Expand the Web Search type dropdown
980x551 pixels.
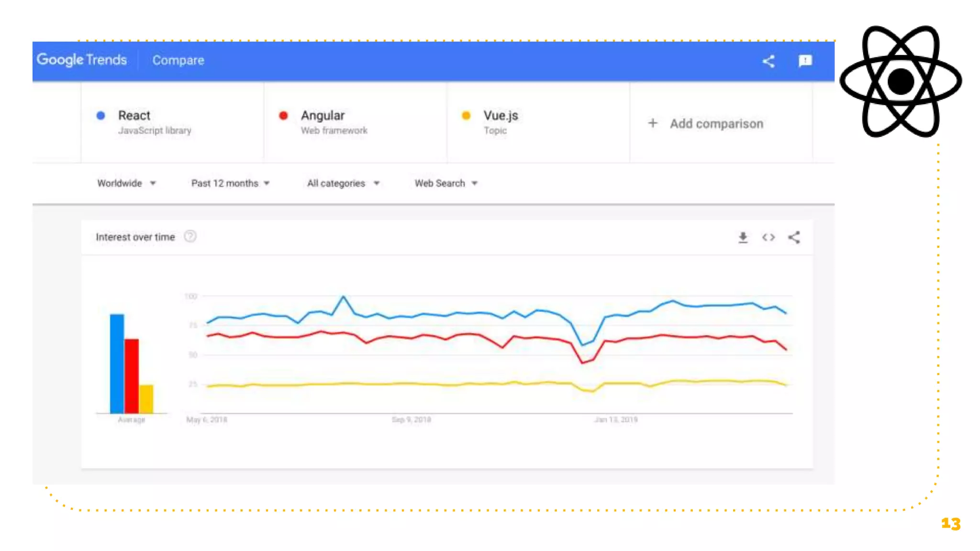click(446, 183)
